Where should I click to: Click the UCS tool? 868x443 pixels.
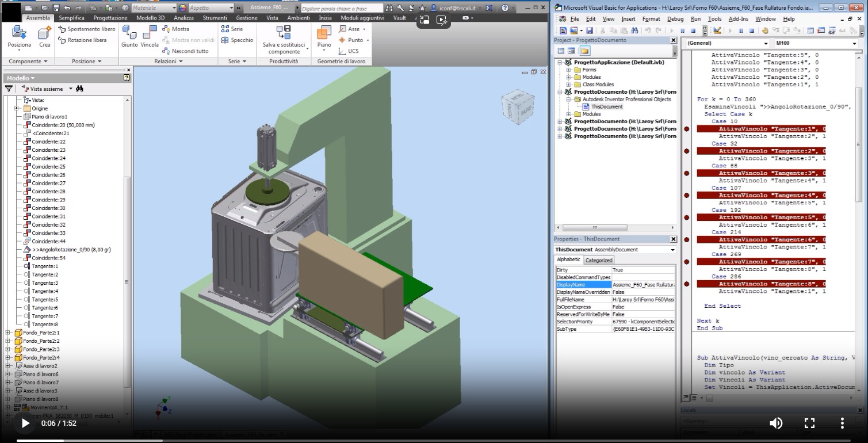pyautogui.click(x=349, y=51)
